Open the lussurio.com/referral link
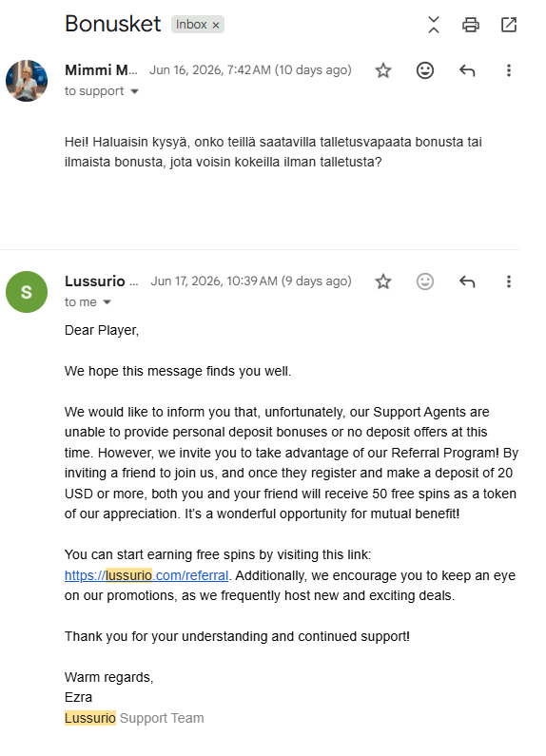 pos(146,575)
